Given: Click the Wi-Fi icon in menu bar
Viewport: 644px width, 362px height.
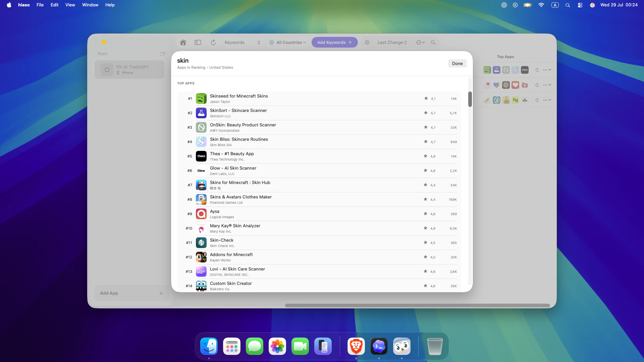Looking at the screenshot, I should pos(541,5).
